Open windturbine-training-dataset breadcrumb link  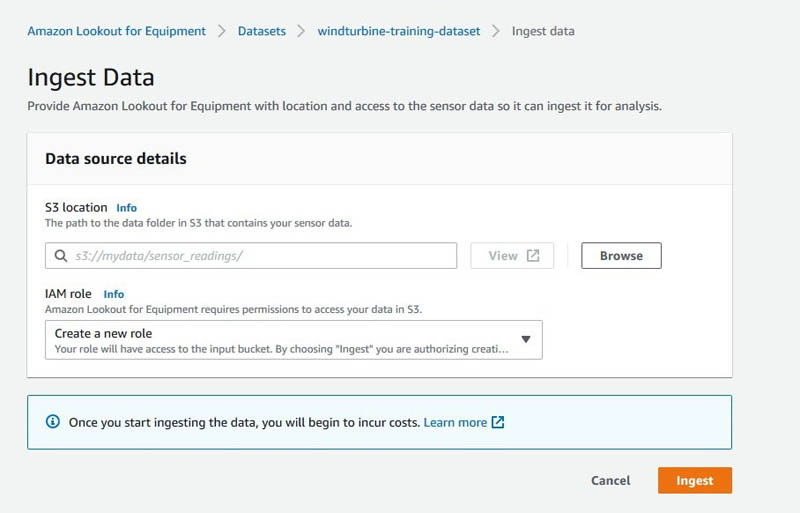coord(398,31)
